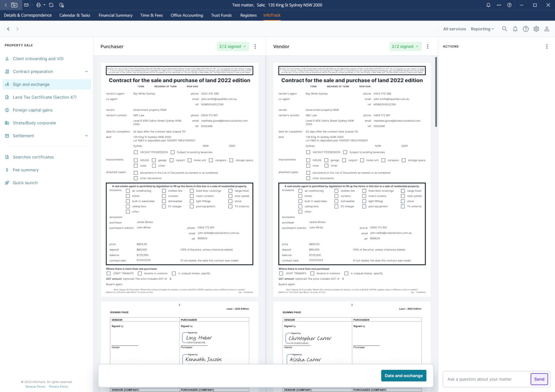555x392 pixels.
Task: Check VACANT POSSESSION in Purchaser contract
Action: (x=136, y=152)
